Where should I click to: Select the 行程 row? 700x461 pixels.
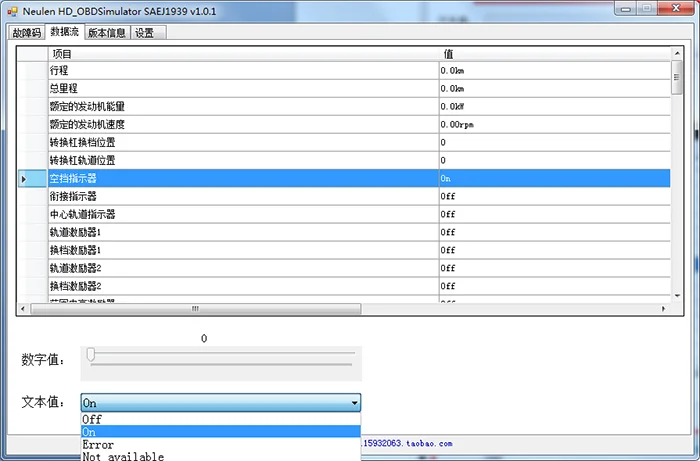tap(344, 71)
